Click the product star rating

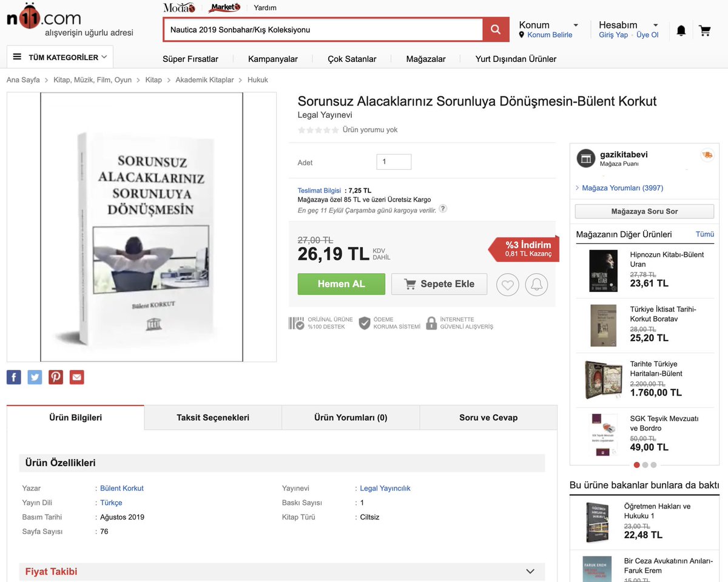(x=318, y=130)
